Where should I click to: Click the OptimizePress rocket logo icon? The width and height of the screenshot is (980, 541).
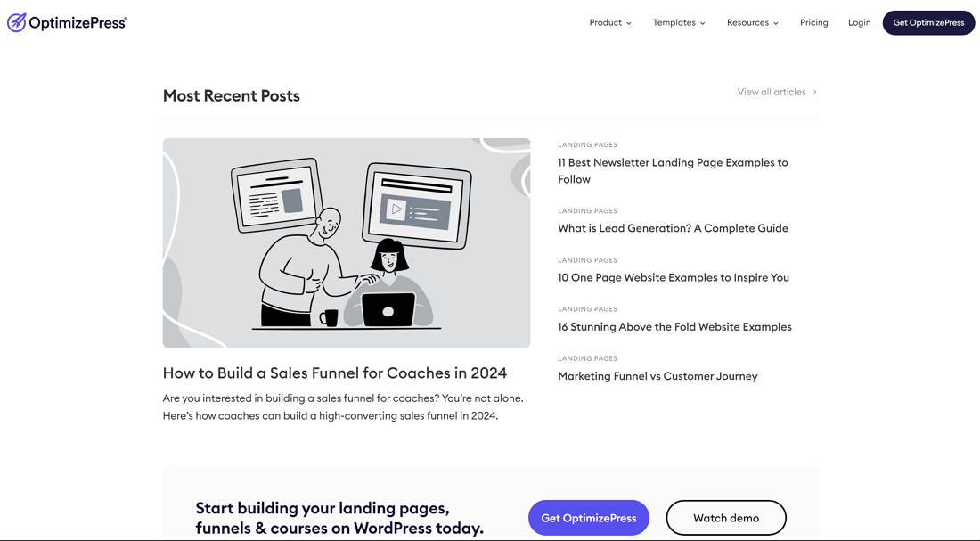tap(16, 22)
